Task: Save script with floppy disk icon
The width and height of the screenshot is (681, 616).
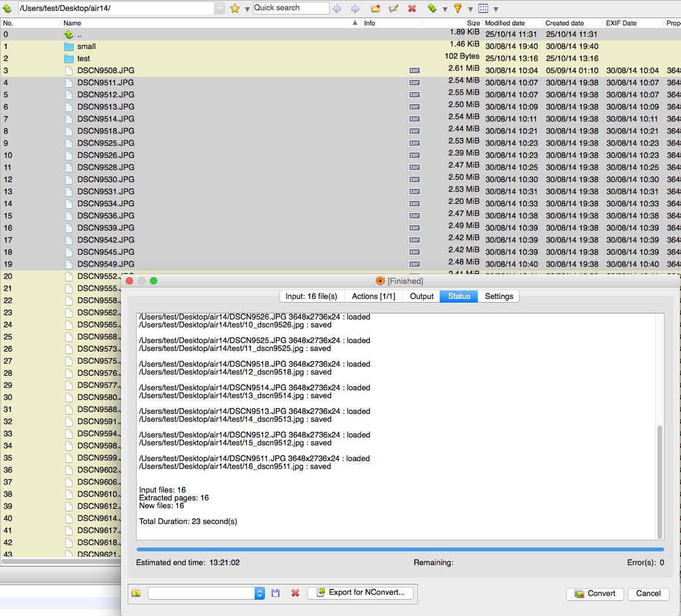Action: click(275, 593)
